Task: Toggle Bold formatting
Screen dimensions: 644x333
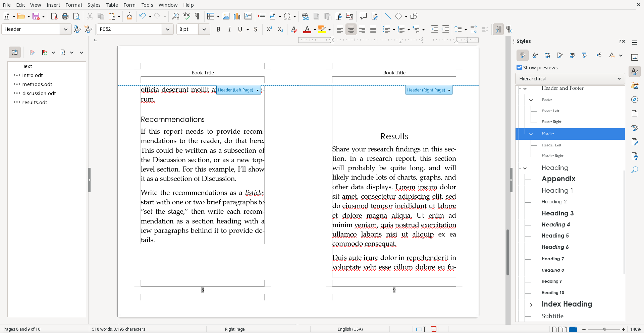Action: point(218,29)
